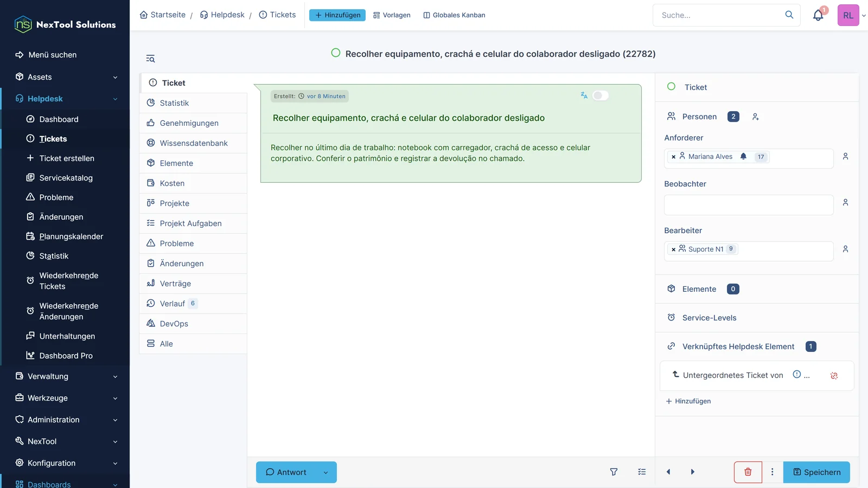
Task: Go to Ticket erstellen in sidebar
Action: (67, 158)
